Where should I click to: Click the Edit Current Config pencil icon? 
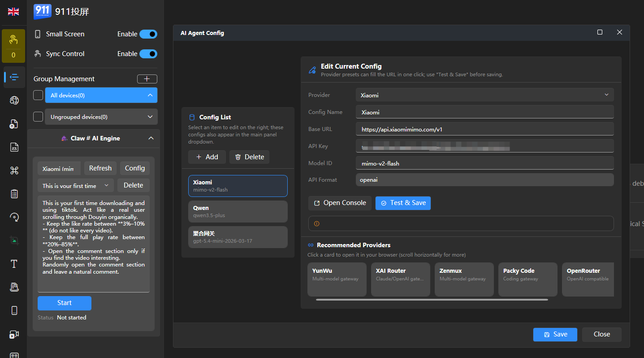312,70
